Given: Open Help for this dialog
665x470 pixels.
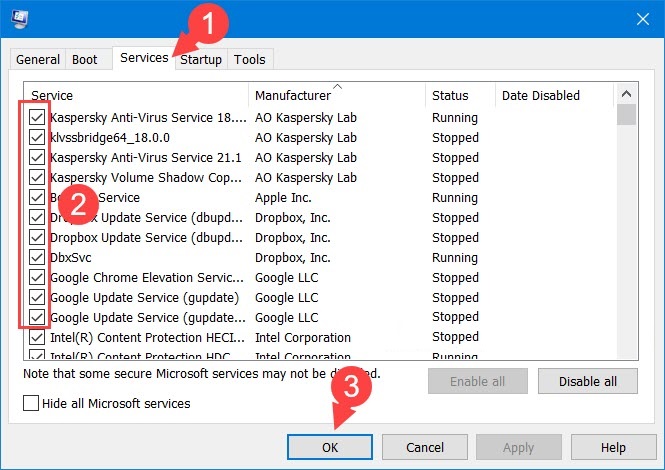Looking at the screenshot, I should pos(613,447).
